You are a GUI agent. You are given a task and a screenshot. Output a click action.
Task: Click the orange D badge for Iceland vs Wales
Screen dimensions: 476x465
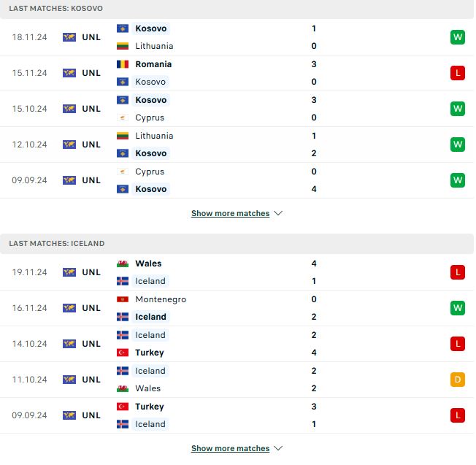coord(458,380)
